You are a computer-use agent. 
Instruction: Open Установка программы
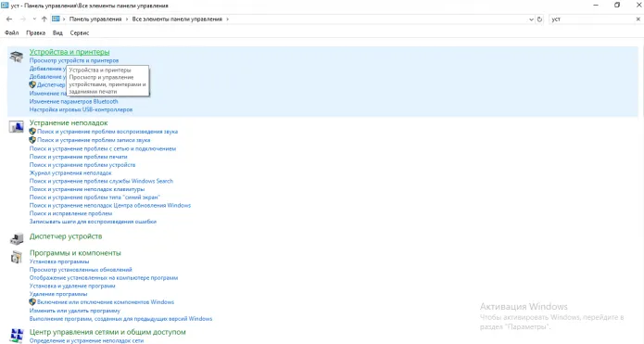(x=59, y=261)
